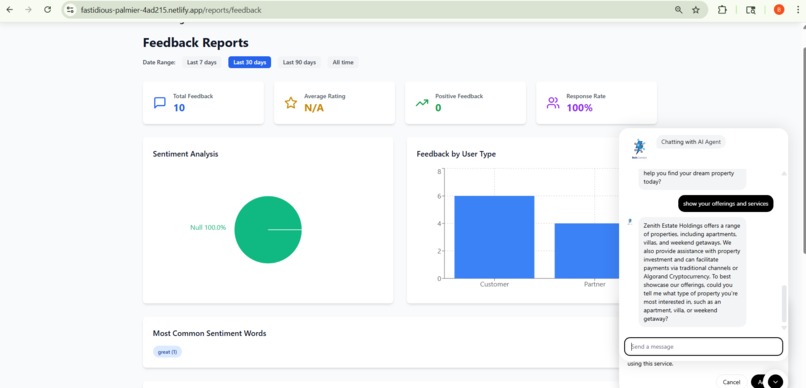This screenshot has width=806, height=388.
Task: Open the orange profile avatar
Action: click(x=779, y=10)
